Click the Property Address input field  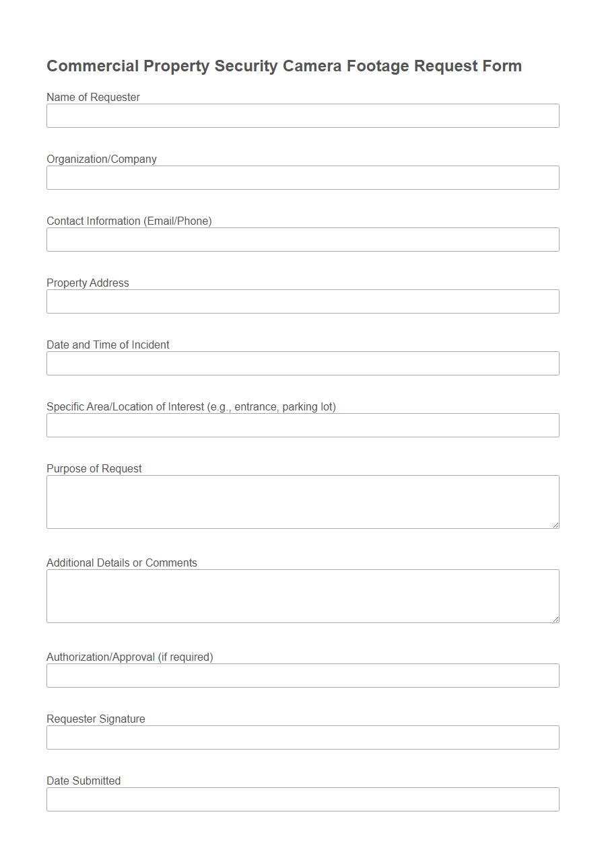pyautogui.click(x=302, y=301)
